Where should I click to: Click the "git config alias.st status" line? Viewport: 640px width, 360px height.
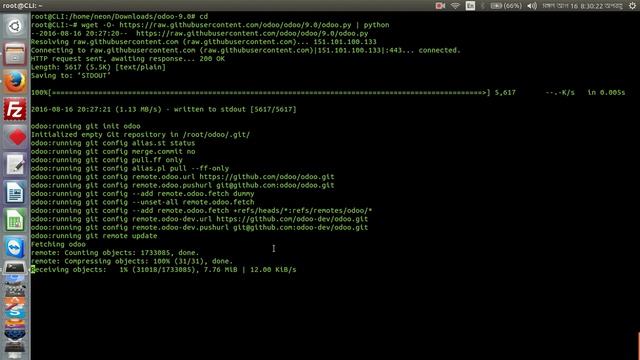[x=113, y=143]
